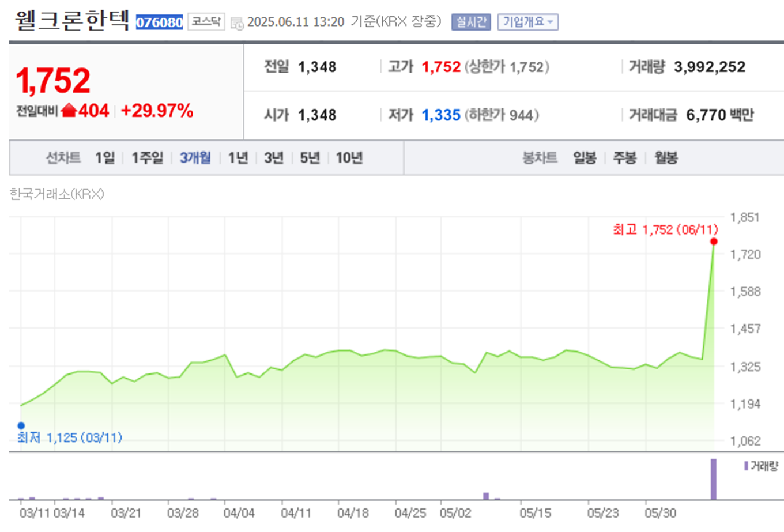
Task: Select the stock code 076080
Action: pos(159,22)
